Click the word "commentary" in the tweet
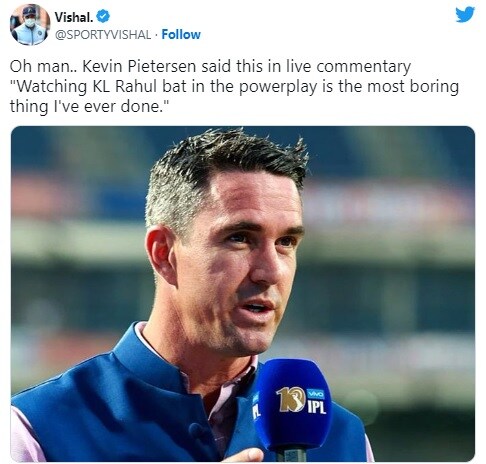486x464 pixels. coord(363,67)
